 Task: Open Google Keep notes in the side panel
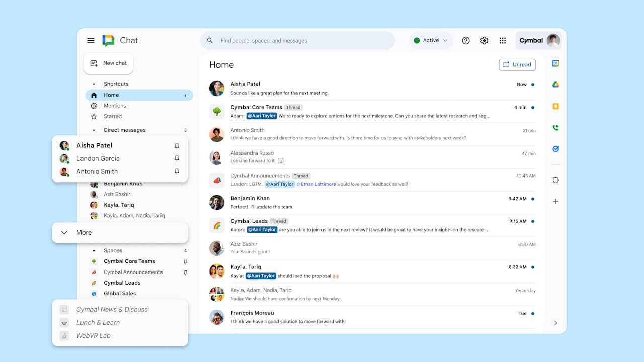click(x=555, y=107)
